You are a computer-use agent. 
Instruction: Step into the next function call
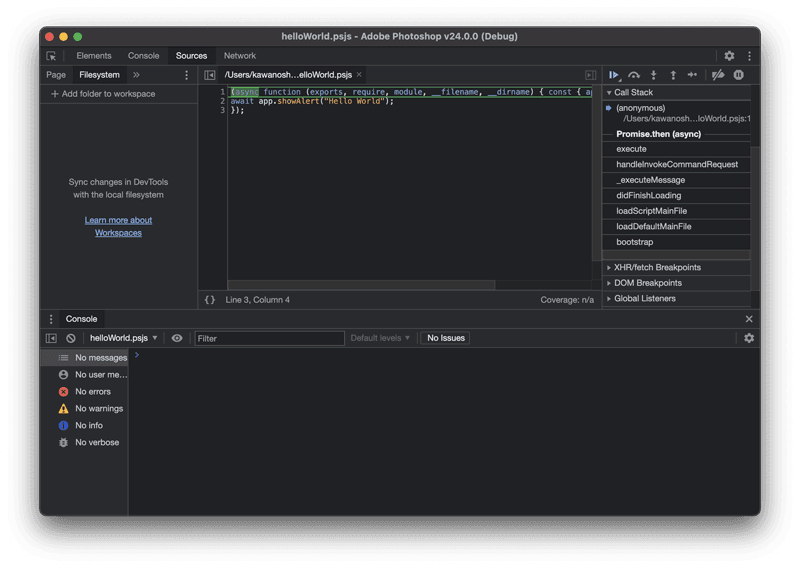pyautogui.click(x=653, y=75)
